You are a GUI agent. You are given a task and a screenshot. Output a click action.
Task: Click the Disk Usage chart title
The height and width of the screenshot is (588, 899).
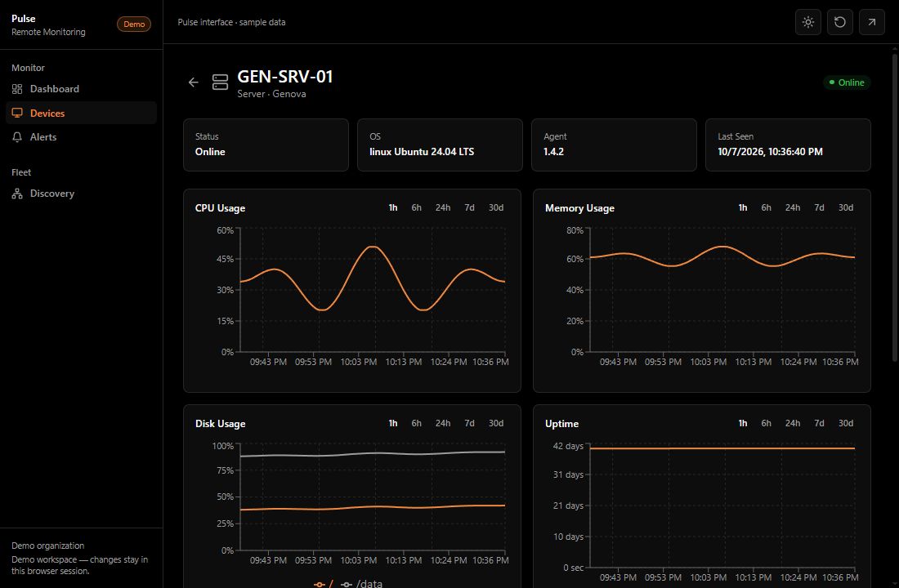click(220, 424)
